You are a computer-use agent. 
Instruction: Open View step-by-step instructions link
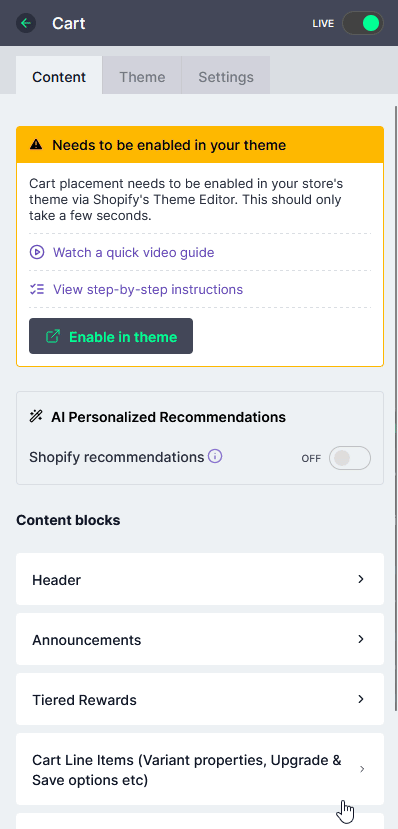pos(148,289)
